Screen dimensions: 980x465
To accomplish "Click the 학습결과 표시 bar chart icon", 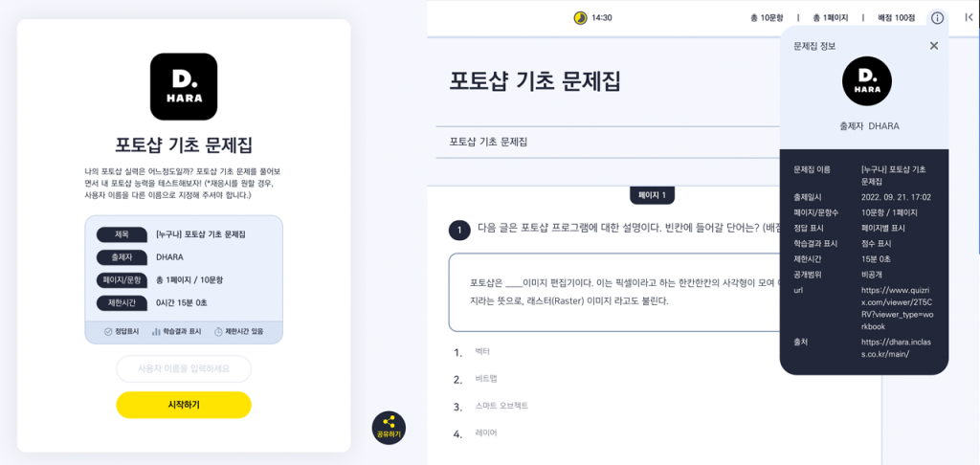I will [156, 331].
